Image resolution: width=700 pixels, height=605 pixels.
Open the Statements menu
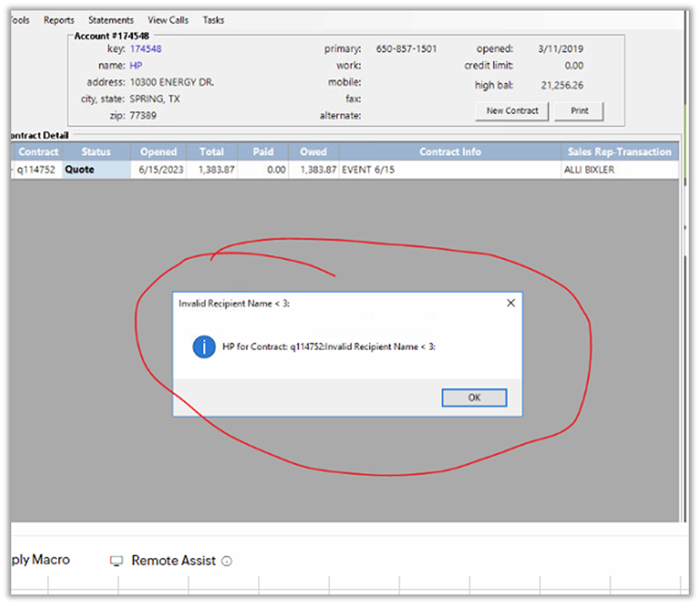(111, 20)
